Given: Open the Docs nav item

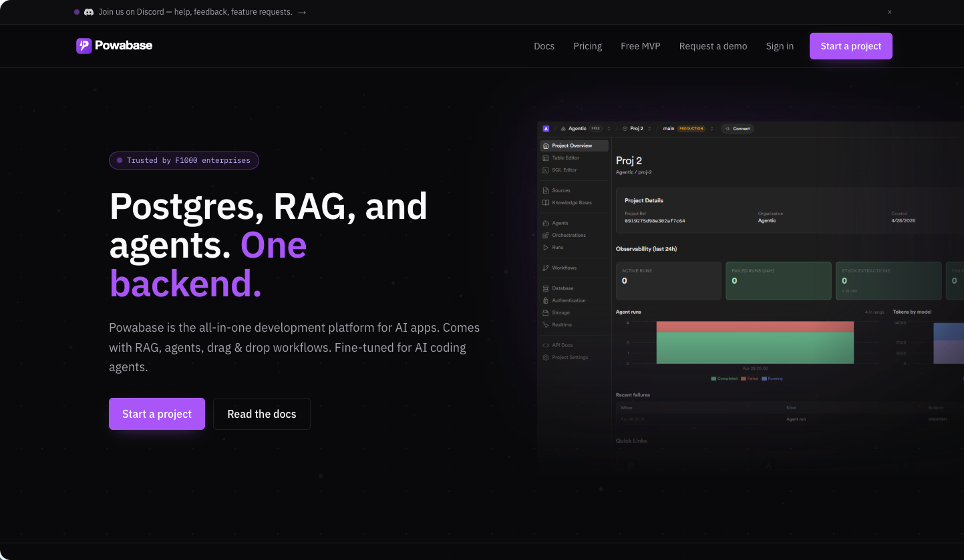Looking at the screenshot, I should tap(544, 46).
